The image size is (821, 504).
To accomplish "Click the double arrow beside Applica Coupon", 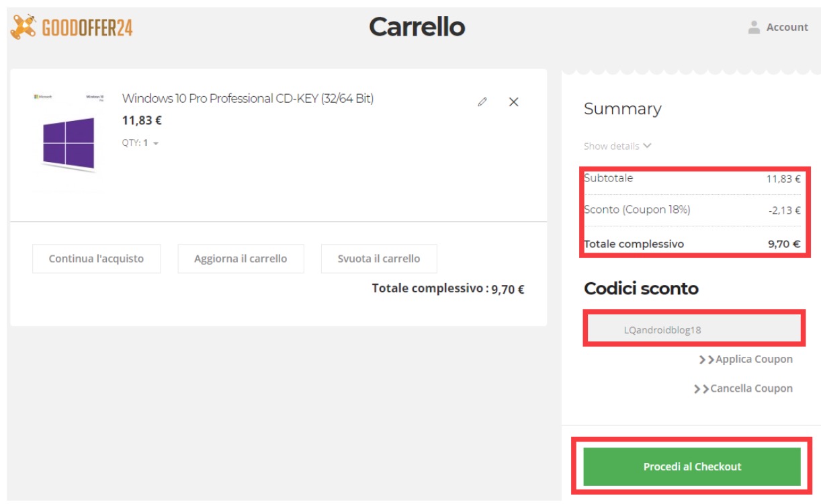I will tap(706, 360).
